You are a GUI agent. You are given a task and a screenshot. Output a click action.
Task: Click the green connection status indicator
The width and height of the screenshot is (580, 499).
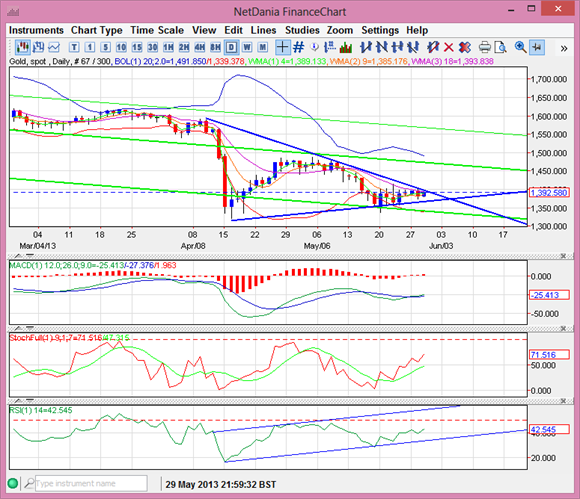[13, 483]
